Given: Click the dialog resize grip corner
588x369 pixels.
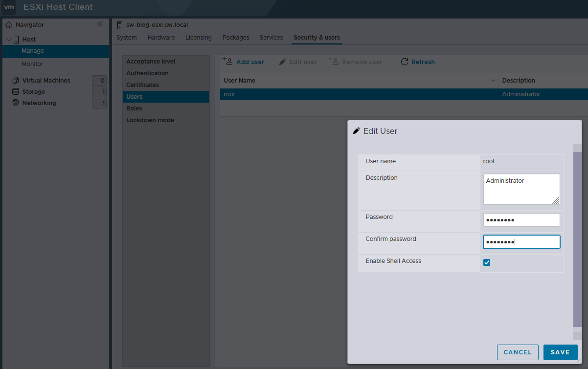Looking at the screenshot, I should point(579,361).
